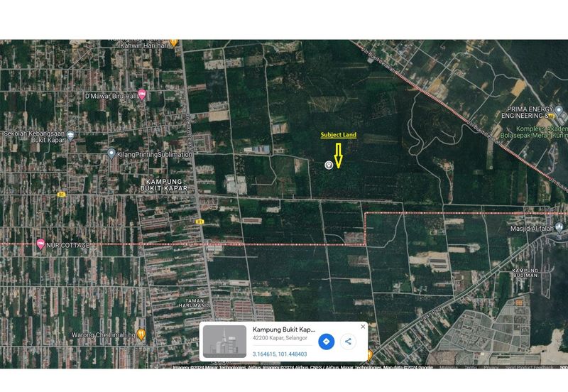Open the D'Mawar Biru Hall lodging pin
The image size is (568, 392).
point(142,95)
